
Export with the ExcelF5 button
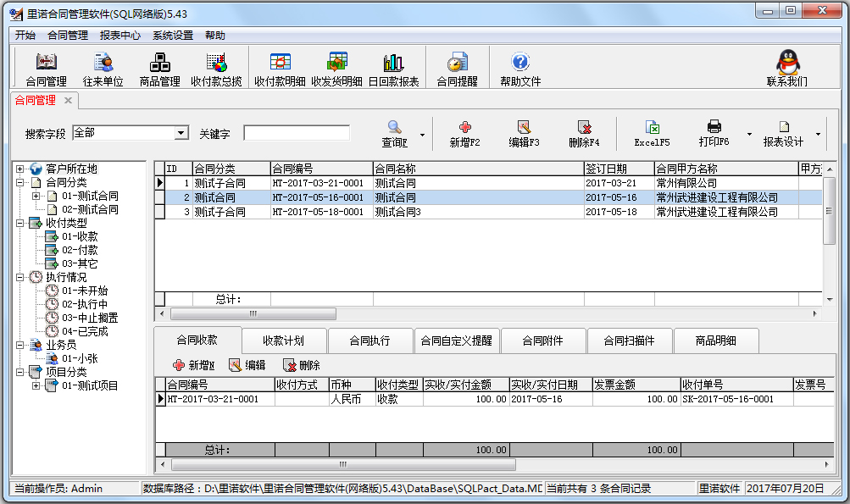click(653, 133)
